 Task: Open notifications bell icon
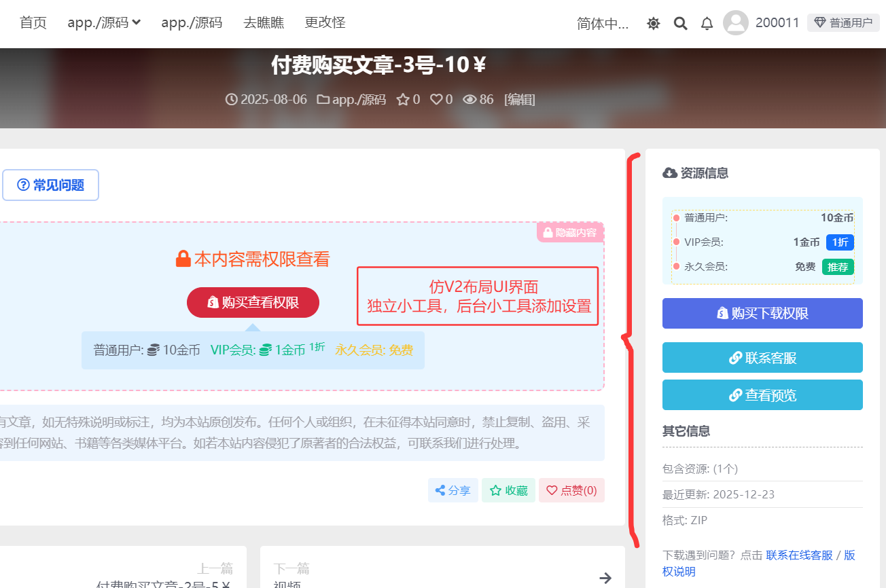(707, 24)
